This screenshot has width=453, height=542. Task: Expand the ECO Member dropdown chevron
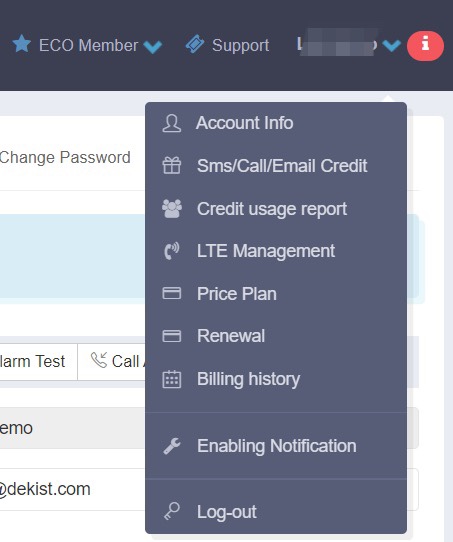pos(152,46)
